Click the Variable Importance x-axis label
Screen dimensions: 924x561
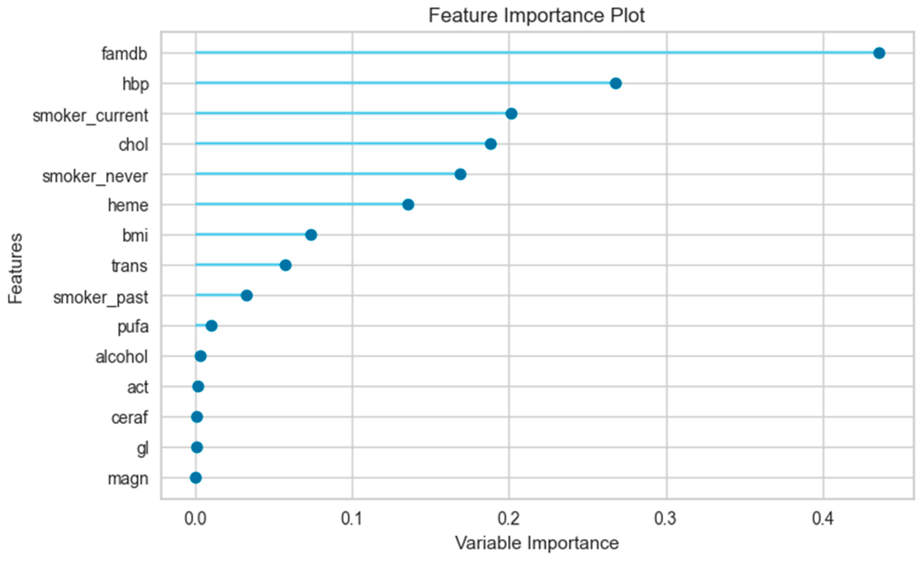point(537,543)
